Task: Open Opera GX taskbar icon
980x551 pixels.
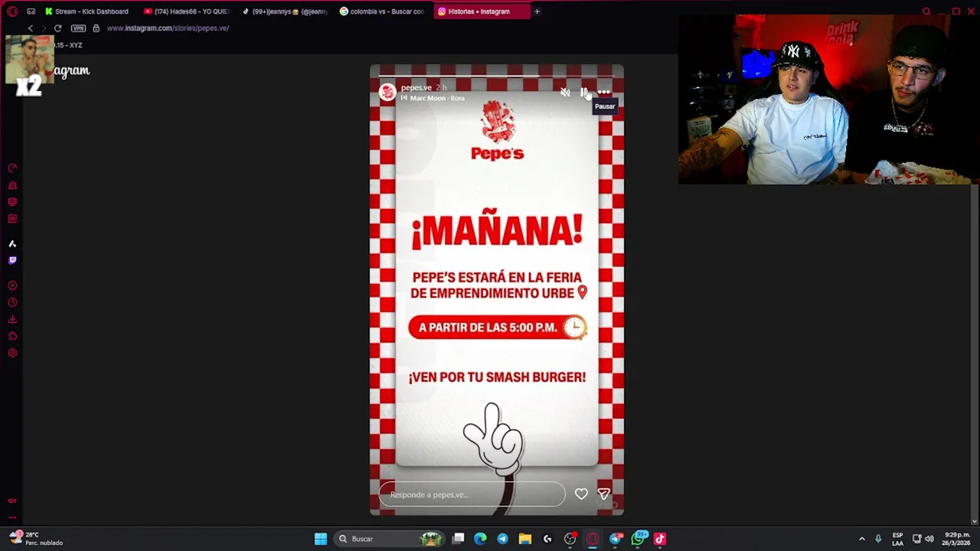Action: 593,539
